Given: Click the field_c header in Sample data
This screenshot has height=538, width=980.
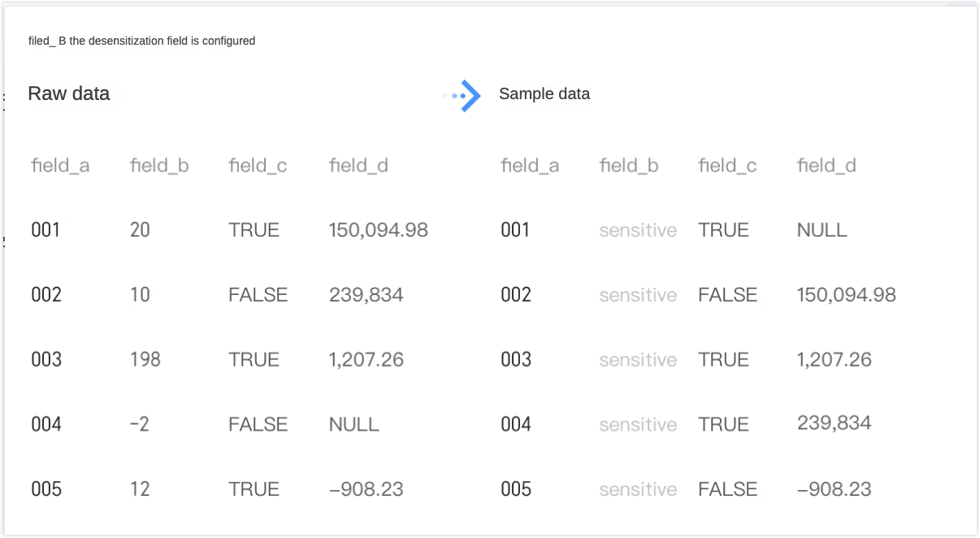Looking at the screenshot, I should 727,166.
